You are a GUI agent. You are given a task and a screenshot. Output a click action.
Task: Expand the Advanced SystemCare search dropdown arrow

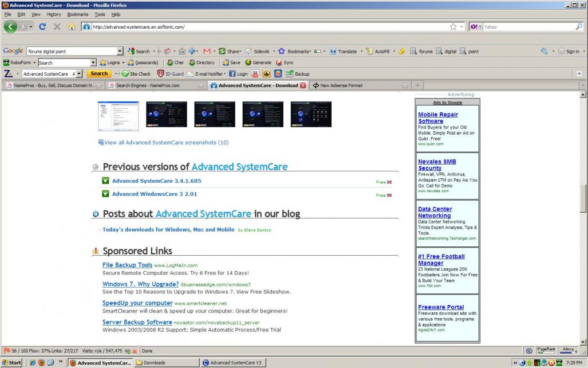coord(79,73)
